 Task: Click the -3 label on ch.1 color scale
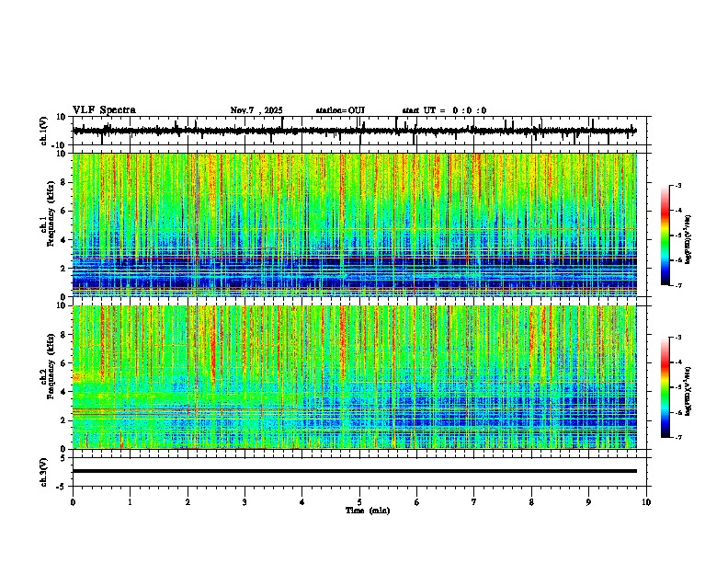[678, 186]
